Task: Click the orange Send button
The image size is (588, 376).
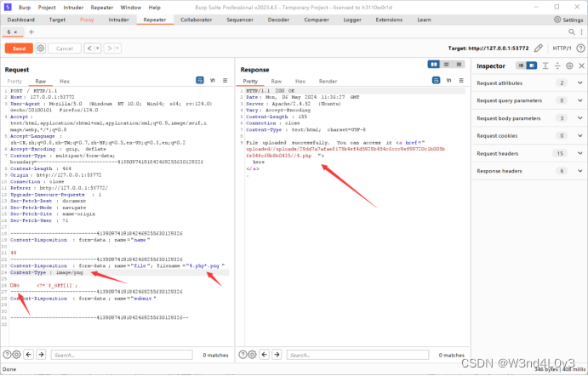Action: pyautogui.click(x=19, y=48)
